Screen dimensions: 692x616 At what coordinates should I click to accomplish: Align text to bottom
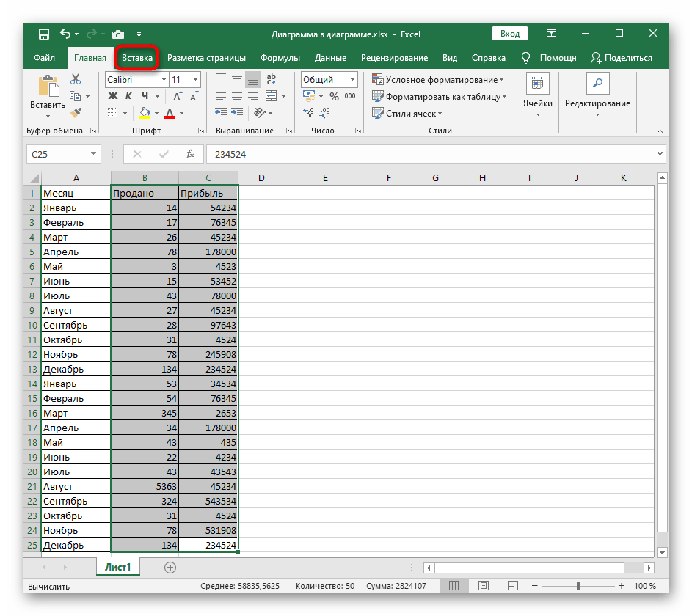click(253, 79)
